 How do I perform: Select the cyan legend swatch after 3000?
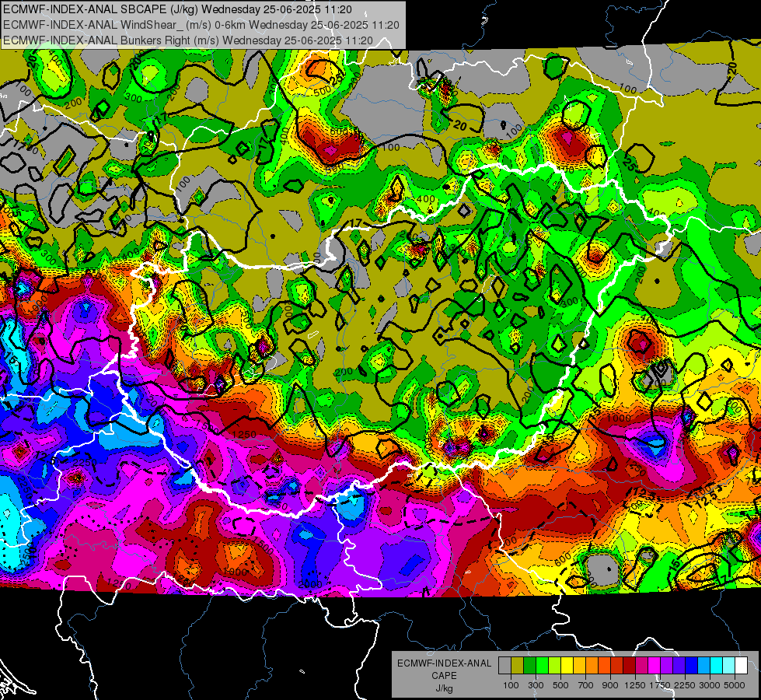[717, 666]
